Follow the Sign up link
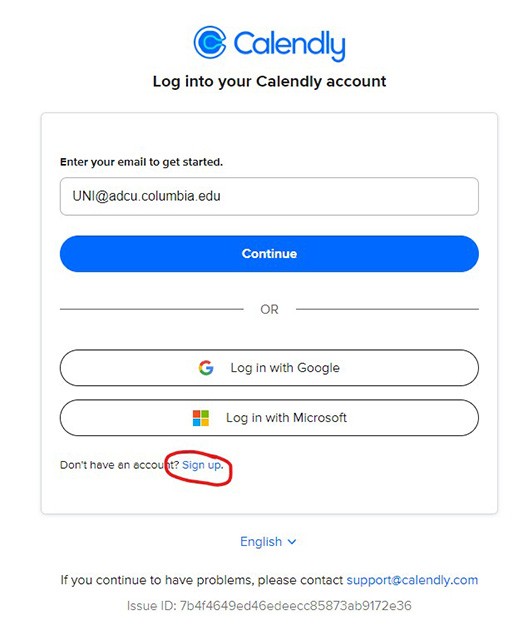The height and width of the screenshot is (640, 518). 202,465
